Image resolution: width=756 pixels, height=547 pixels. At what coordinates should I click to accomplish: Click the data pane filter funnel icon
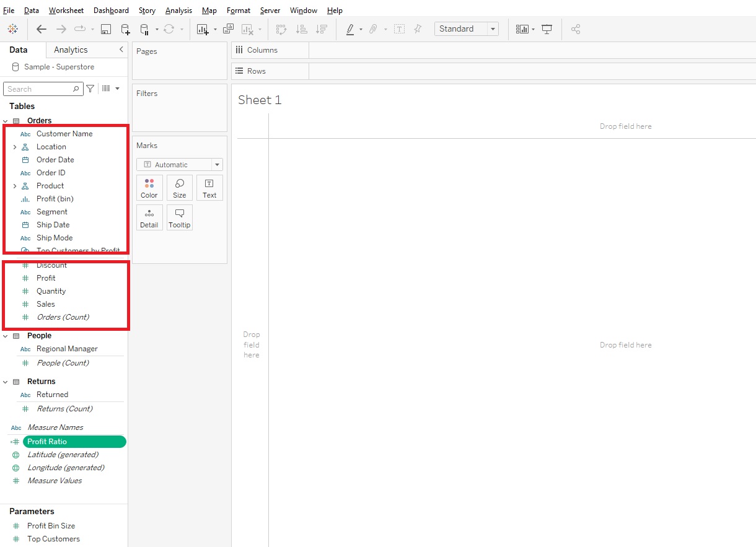click(90, 89)
